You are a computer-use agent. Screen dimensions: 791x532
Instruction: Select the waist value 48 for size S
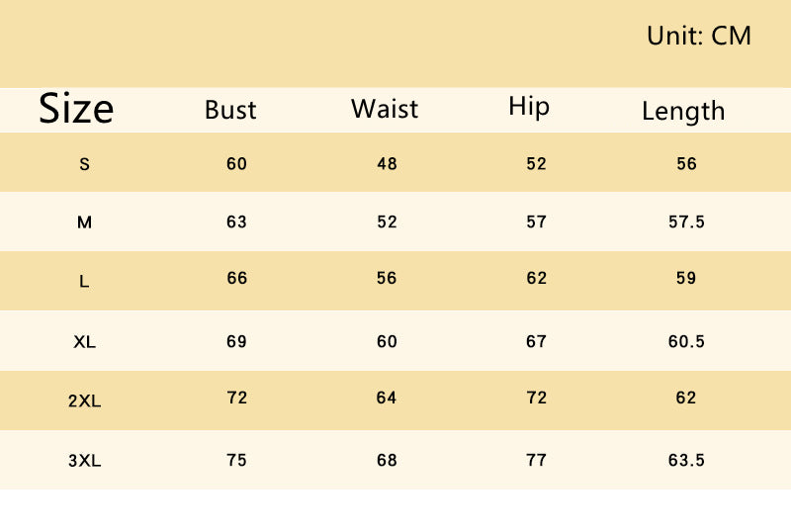pyautogui.click(x=387, y=163)
